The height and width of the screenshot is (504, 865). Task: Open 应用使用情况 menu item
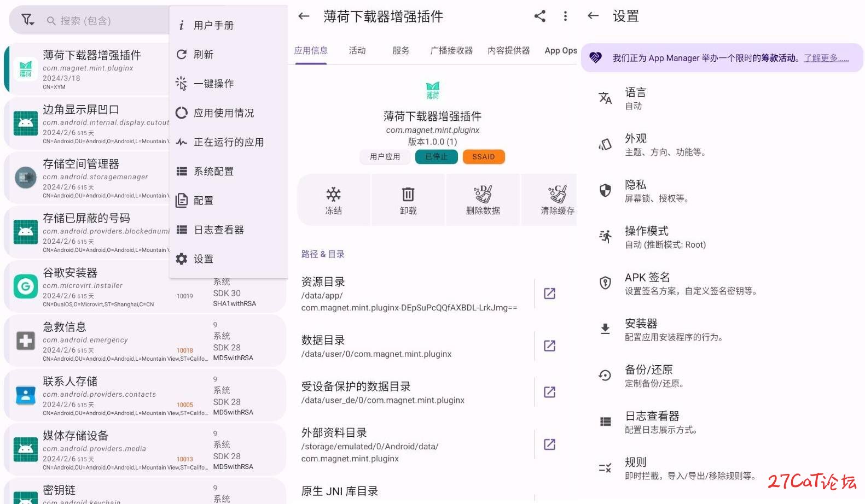coord(229,113)
